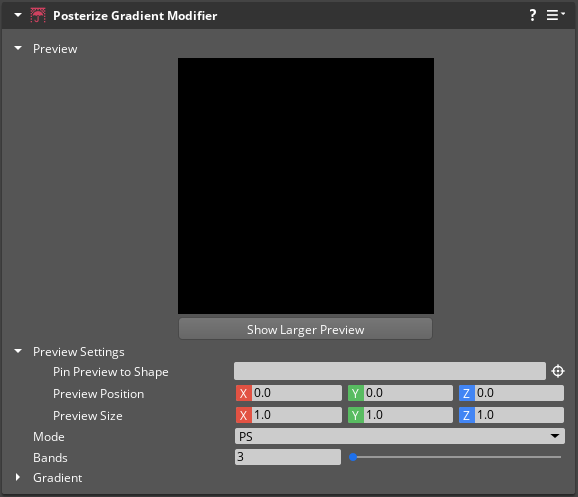Collapse the Preview section
This screenshot has height=497, width=578.
tap(18, 48)
